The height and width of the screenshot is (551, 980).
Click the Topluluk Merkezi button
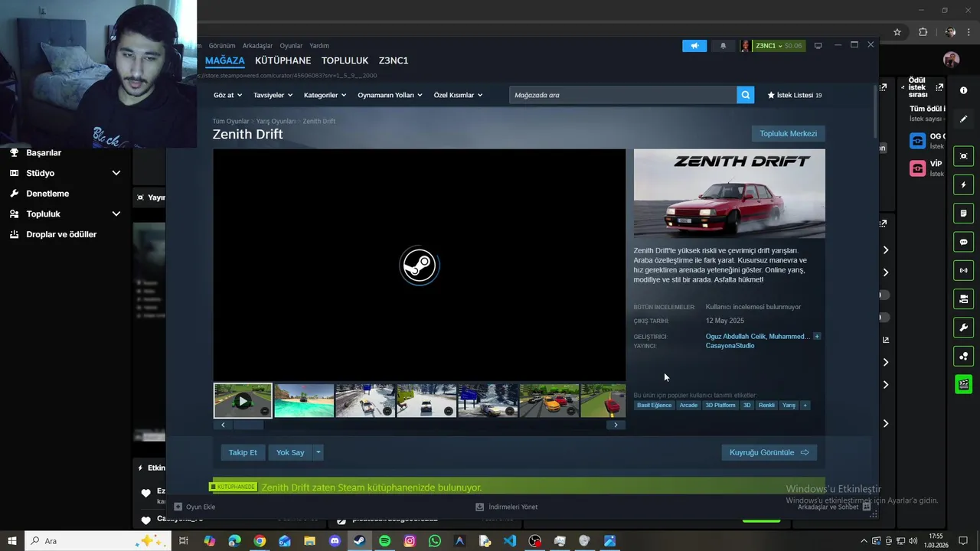pyautogui.click(x=788, y=133)
